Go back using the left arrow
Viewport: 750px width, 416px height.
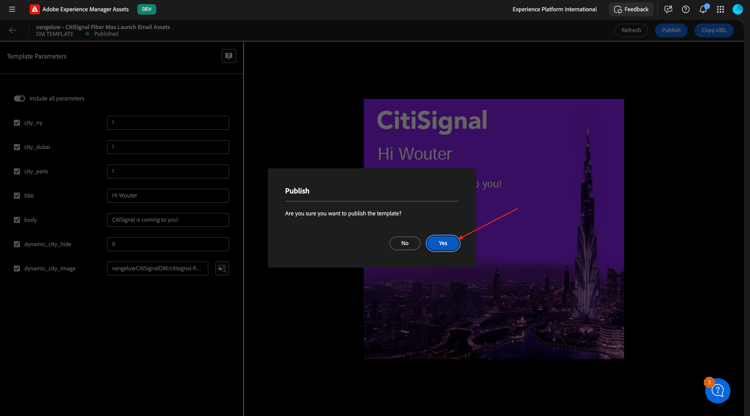coord(13,30)
